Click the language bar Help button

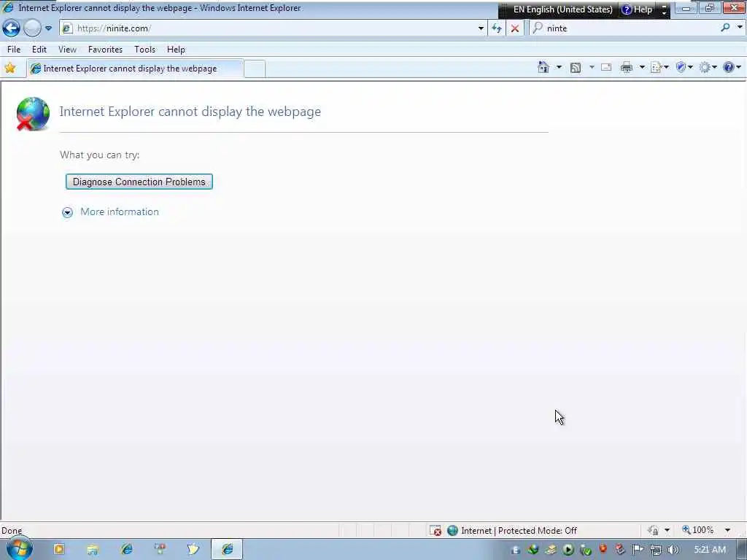[x=636, y=9]
